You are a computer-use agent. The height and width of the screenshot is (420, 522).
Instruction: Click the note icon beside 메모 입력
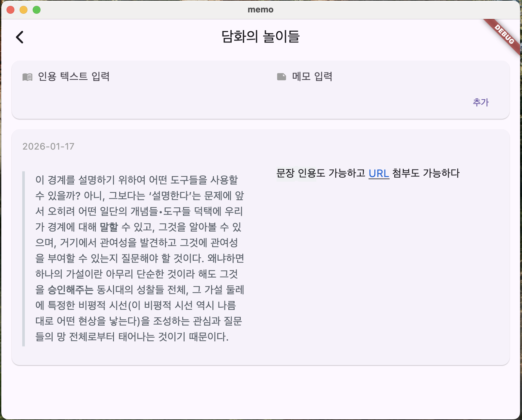[x=281, y=77]
